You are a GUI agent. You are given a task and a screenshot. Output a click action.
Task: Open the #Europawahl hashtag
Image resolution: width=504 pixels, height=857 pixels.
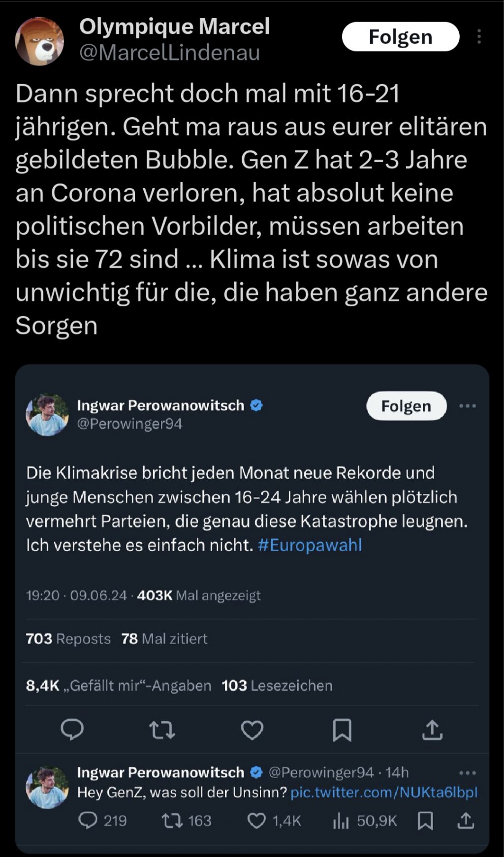[x=310, y=545]
